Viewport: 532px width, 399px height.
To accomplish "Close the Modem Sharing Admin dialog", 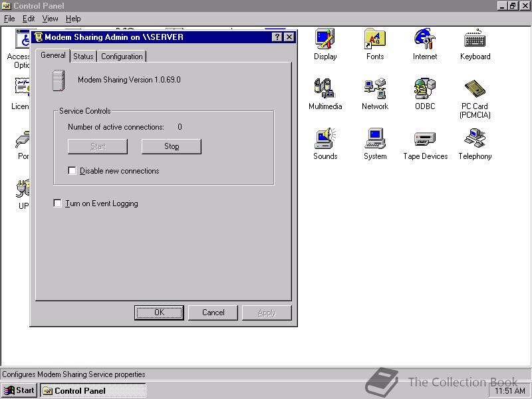I will pos(289,37).
